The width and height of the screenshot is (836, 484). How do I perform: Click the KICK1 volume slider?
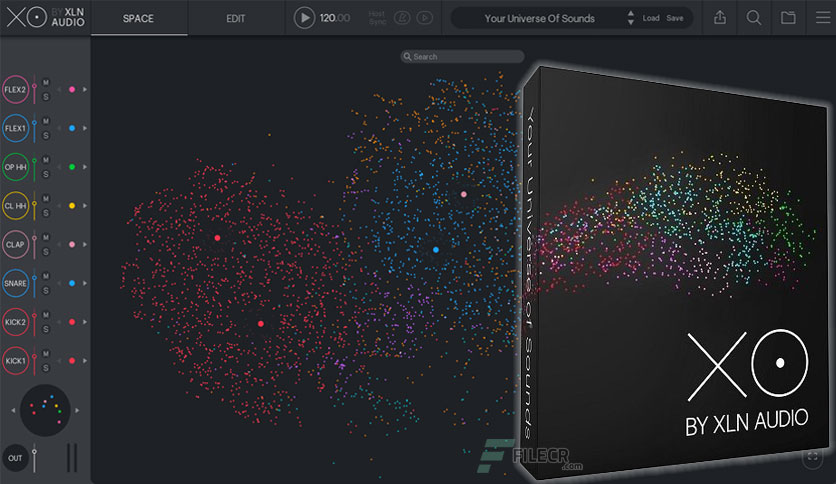pos(35,361)
